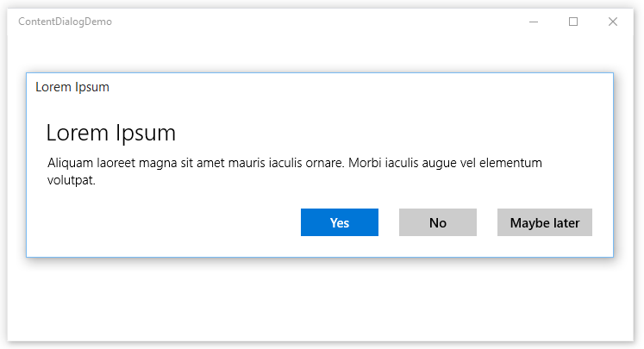Click blank window area below the dialog

tap(321, 300)
